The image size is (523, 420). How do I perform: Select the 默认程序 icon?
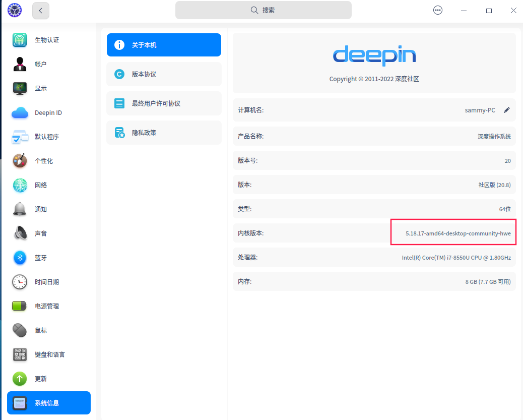(x=20, y=137)
